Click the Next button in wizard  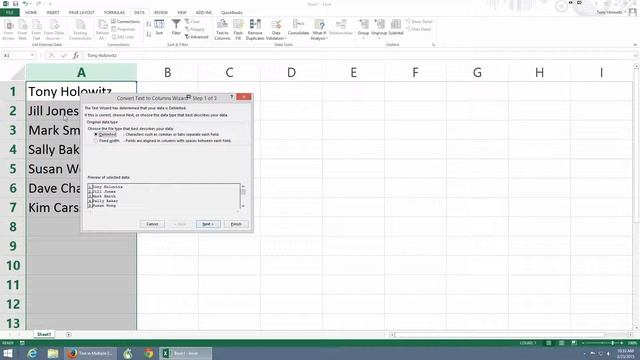point(208,224)
